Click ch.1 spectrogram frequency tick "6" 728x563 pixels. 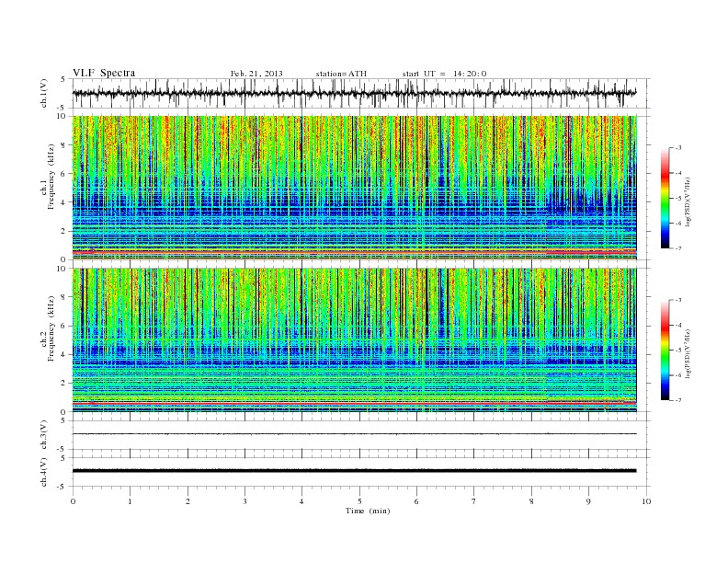[x=63, y=174]
